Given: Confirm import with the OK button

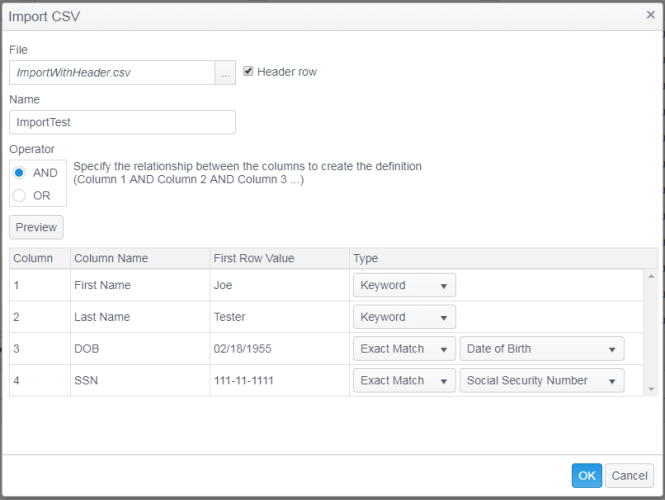Looking at the screenshot, I should point(586,476).
